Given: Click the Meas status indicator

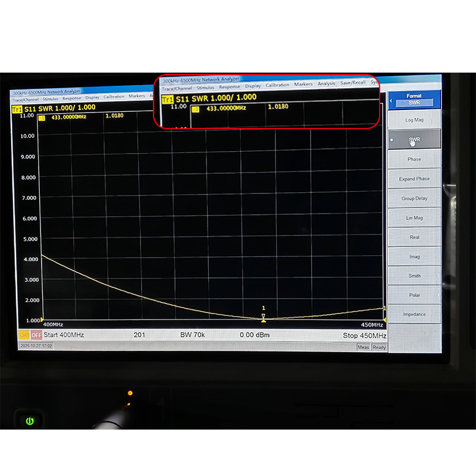Looking at the screenshot, I should click(363, 347).
